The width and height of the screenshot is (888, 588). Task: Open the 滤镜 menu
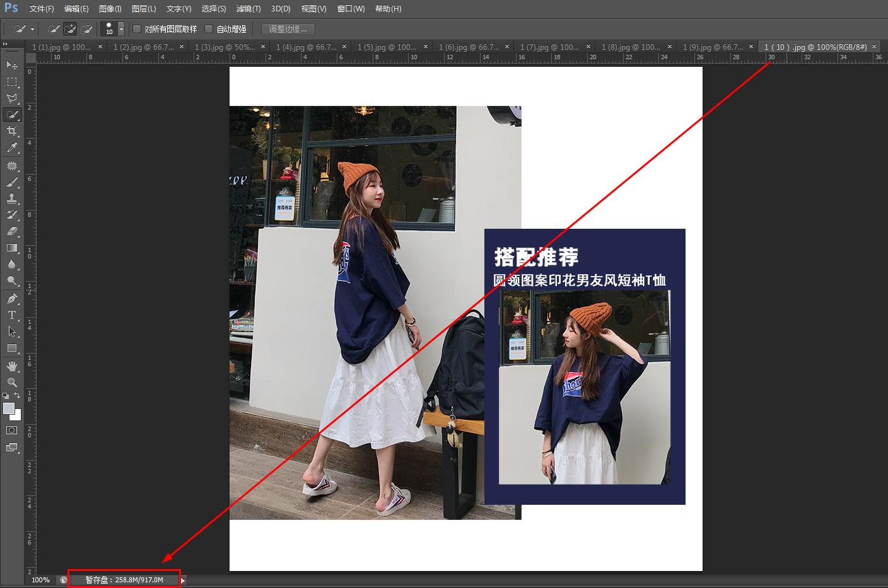248,8
